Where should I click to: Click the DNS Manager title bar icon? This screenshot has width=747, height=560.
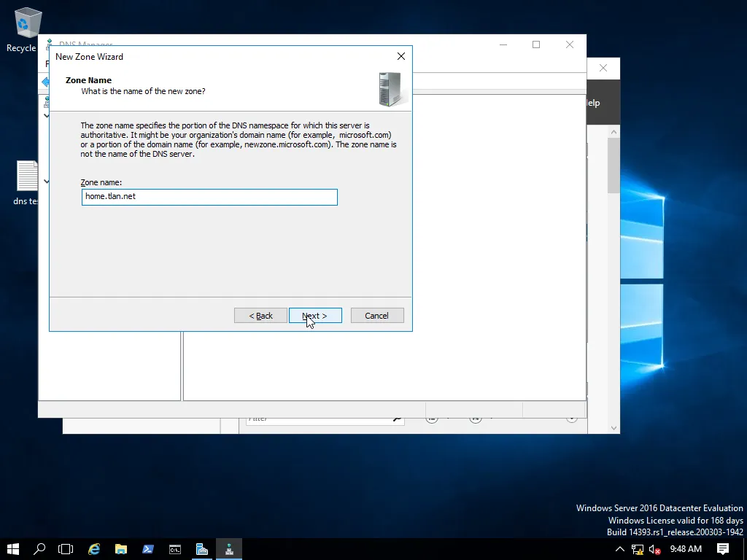point(49,44)
